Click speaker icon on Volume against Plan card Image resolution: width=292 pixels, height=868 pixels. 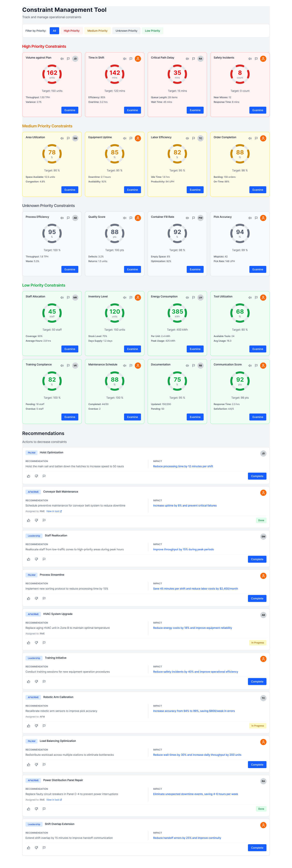coord(62,59)
